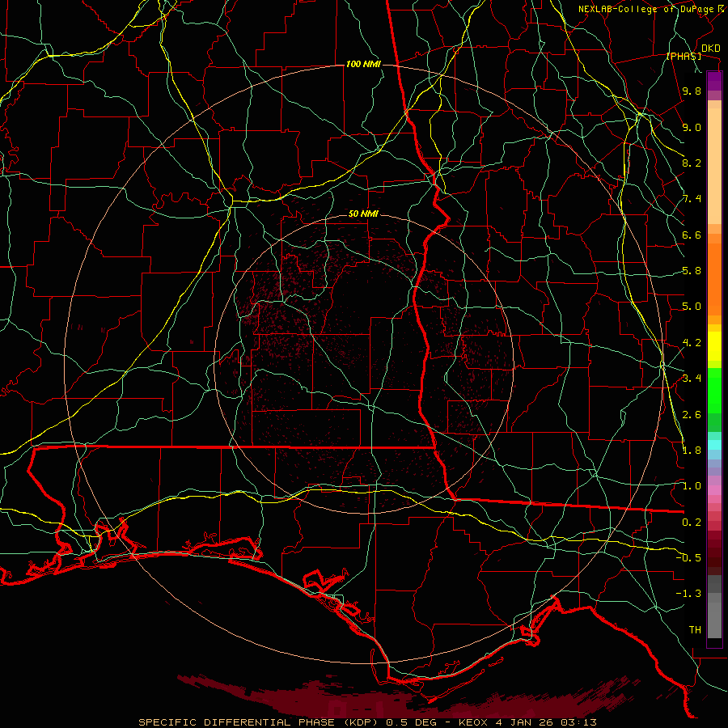
Task: Click the bright green segment of the color bar
Action: pyautogui.click(x=714, y=391)
